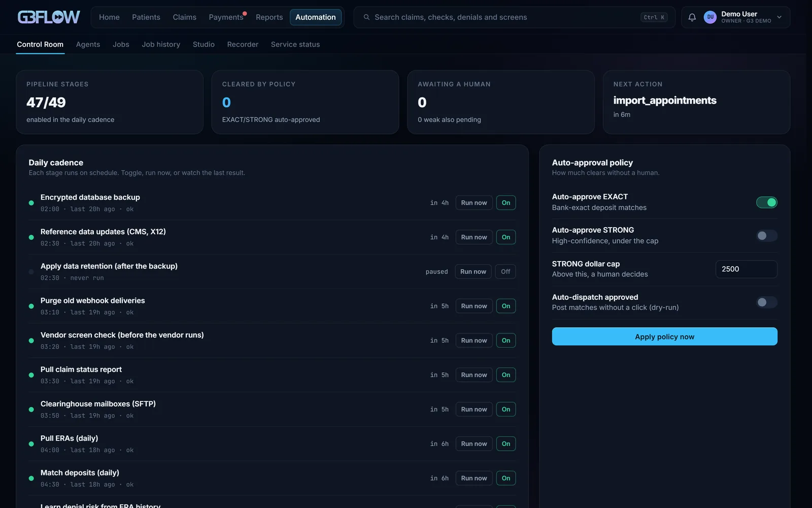Click the DU user avatar
Screen dimensions: 812x508
tap(710, 17)
